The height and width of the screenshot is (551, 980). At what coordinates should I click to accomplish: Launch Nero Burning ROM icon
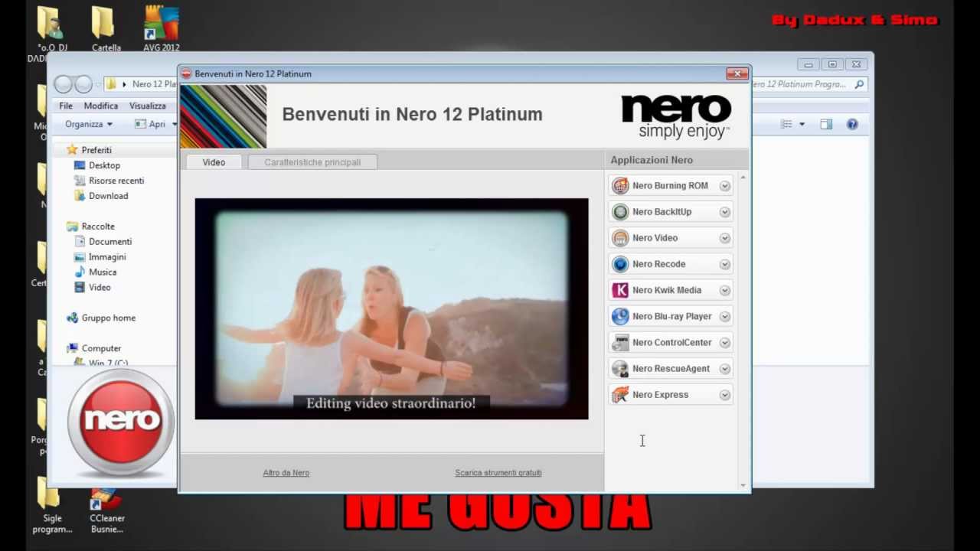point(620,186)
